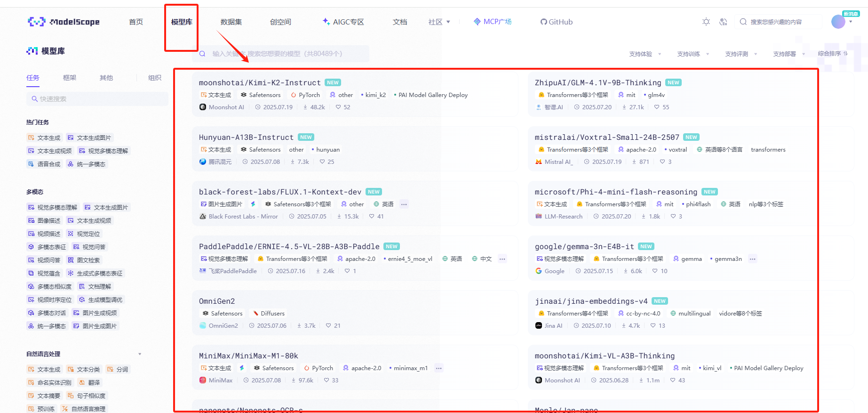
Task: Click the ModelScope logo
Action: click(x=64, y=22)
